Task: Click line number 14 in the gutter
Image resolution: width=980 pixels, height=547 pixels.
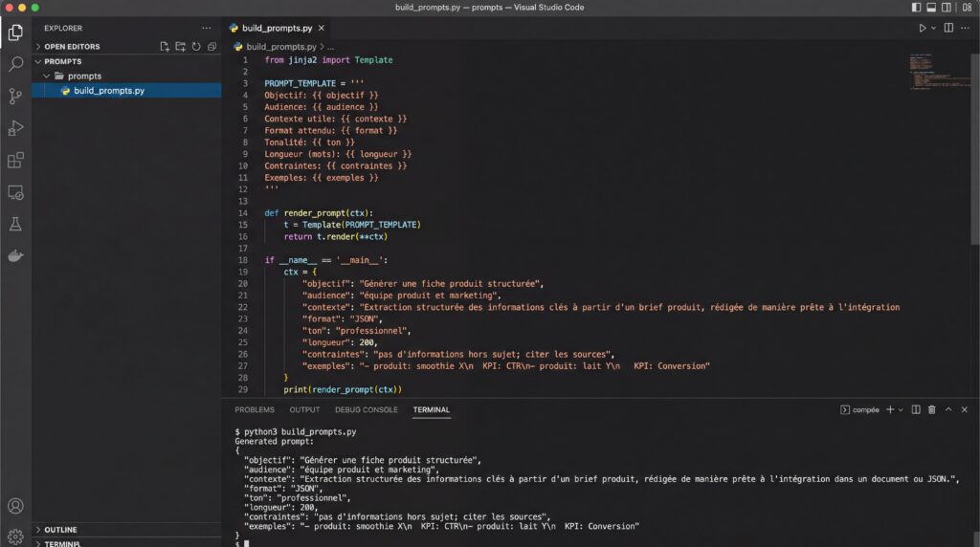Action: pyautogui.click(x=243, y=213)
